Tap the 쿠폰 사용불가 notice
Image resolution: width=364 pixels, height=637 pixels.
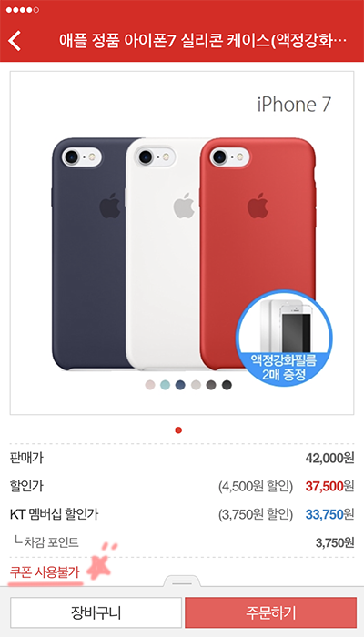click(x=45, y=572)
